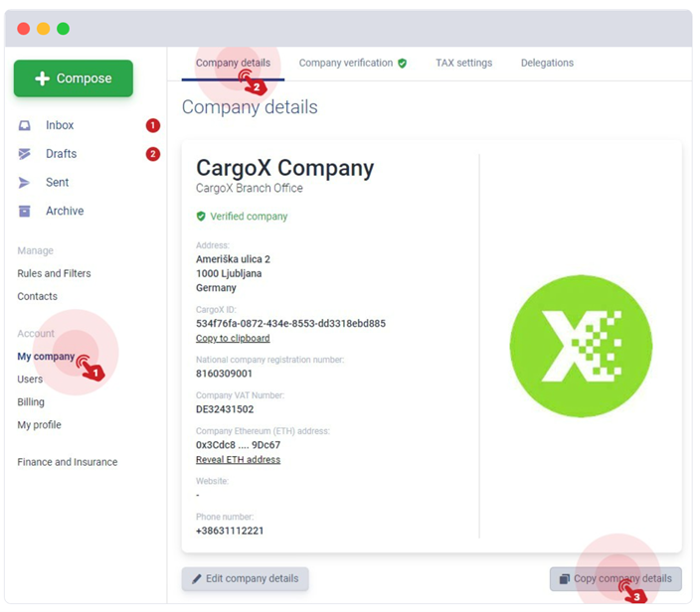
Task: Click the verified shield beside Company verification
Action: (403, 64)
